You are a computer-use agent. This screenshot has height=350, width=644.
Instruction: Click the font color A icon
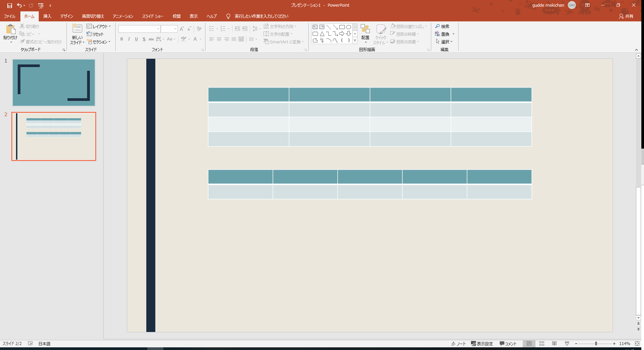195,39
